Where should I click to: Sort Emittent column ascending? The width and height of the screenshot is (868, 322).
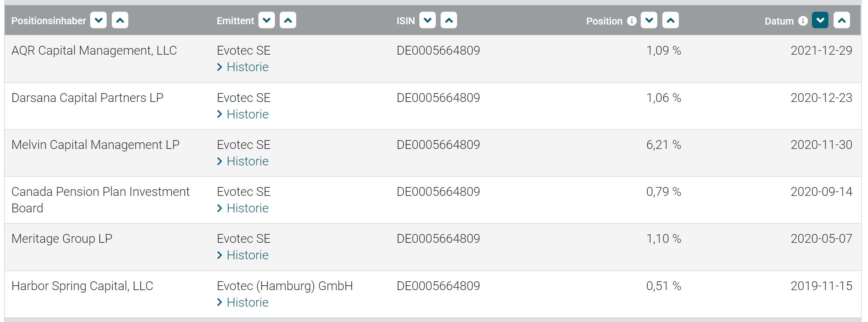(x=288, y=20)
